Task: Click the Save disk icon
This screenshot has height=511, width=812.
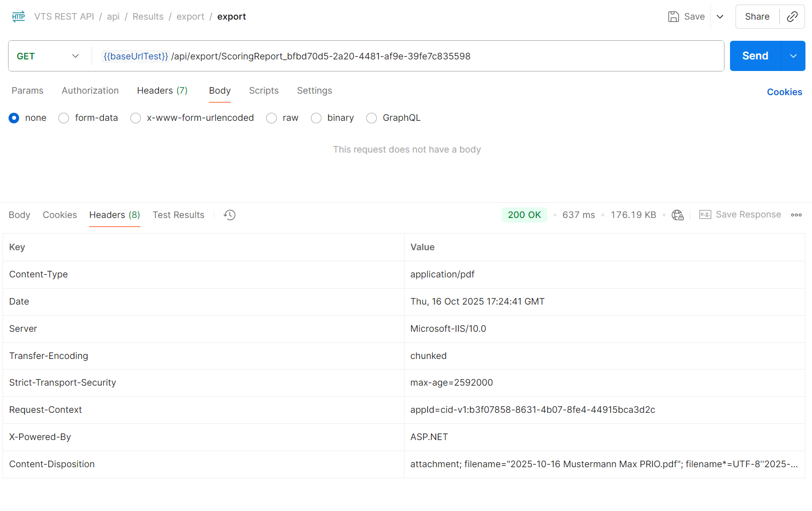Action: pyautogui.click(x=673, y=17)
